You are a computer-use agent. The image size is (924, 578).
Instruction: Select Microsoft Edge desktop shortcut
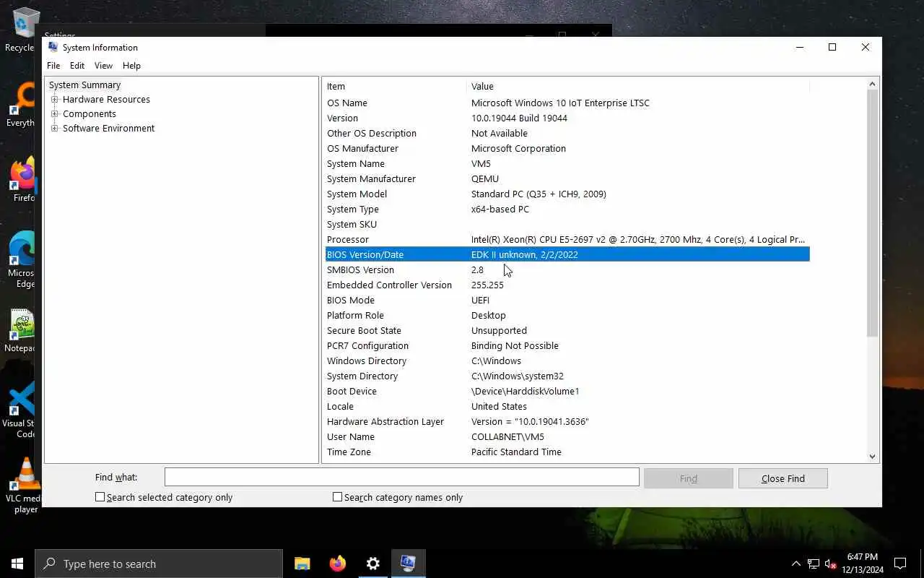pos(22,259)
